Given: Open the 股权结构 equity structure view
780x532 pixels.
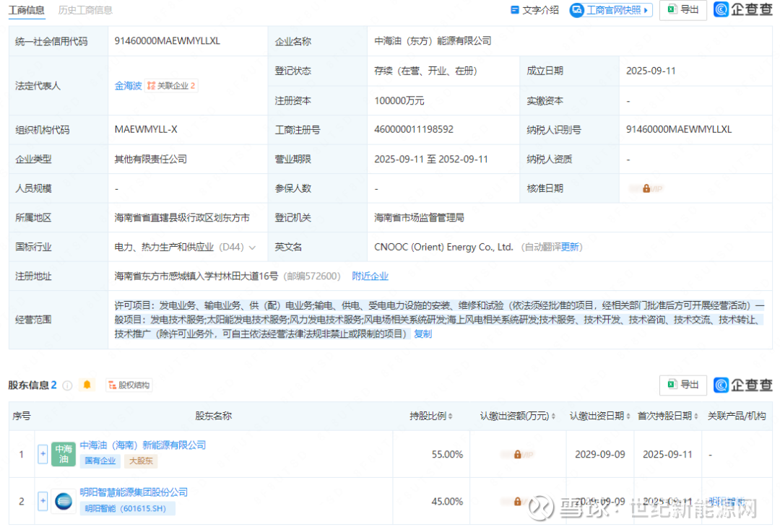Looking at the screenshot, I should (x=129, y=385).
